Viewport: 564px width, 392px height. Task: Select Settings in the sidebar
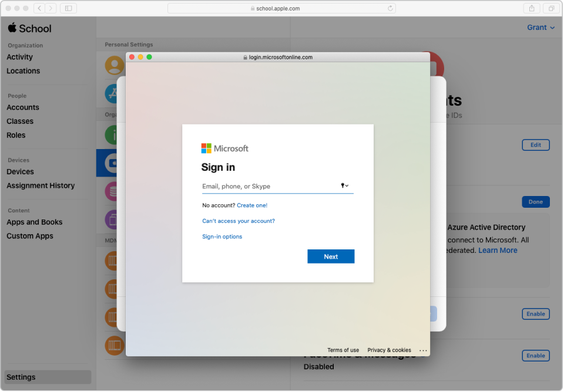(x=48, y=378)
